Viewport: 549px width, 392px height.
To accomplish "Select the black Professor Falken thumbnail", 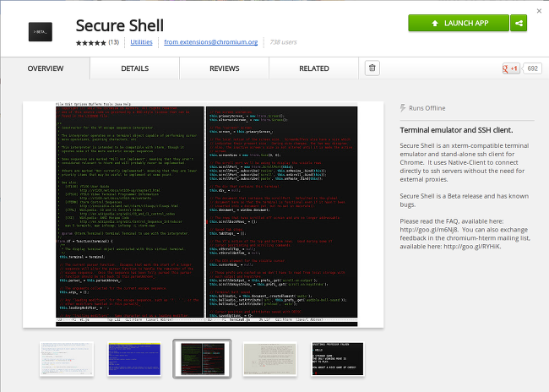I will (x=338, y=359).
